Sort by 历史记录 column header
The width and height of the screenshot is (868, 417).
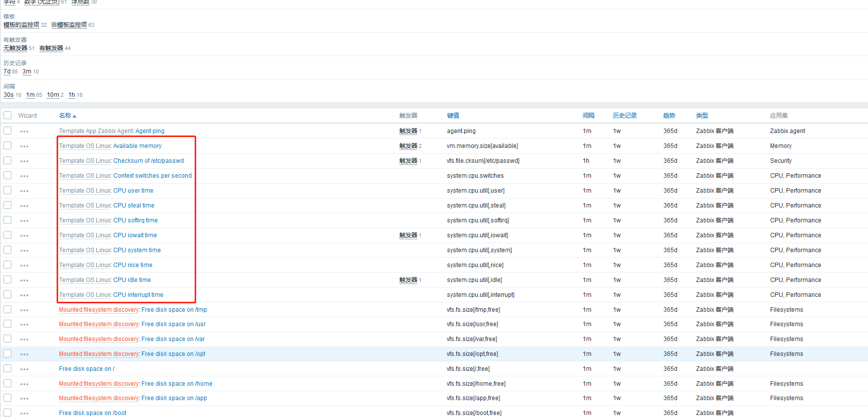point(625,116)
